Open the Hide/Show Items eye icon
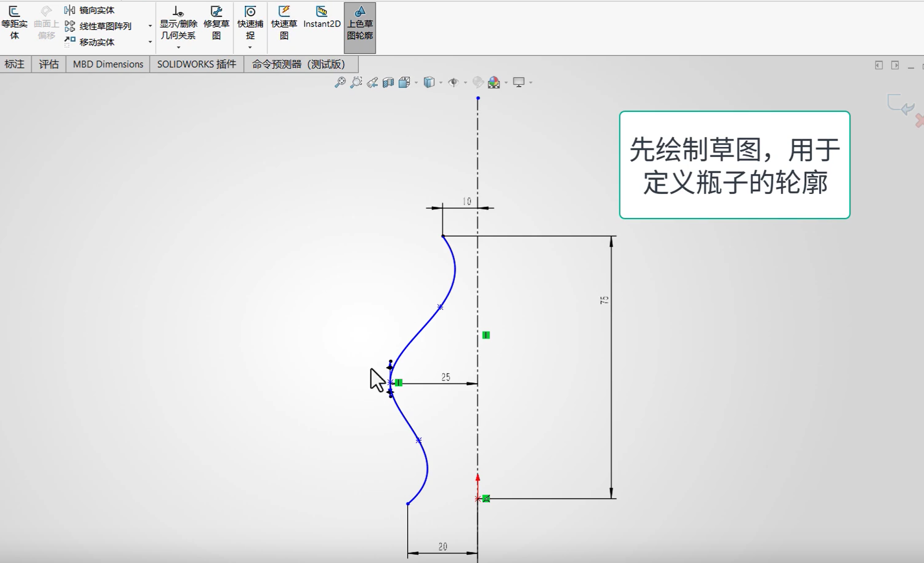Screen dimensions: 924x563 point(455,82)
